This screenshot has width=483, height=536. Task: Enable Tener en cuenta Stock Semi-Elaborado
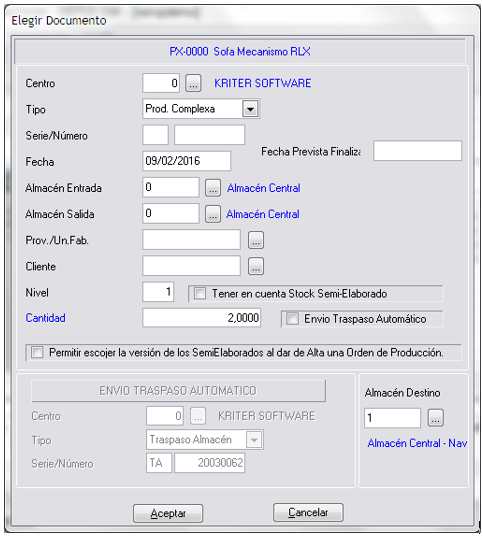[200, 293]
